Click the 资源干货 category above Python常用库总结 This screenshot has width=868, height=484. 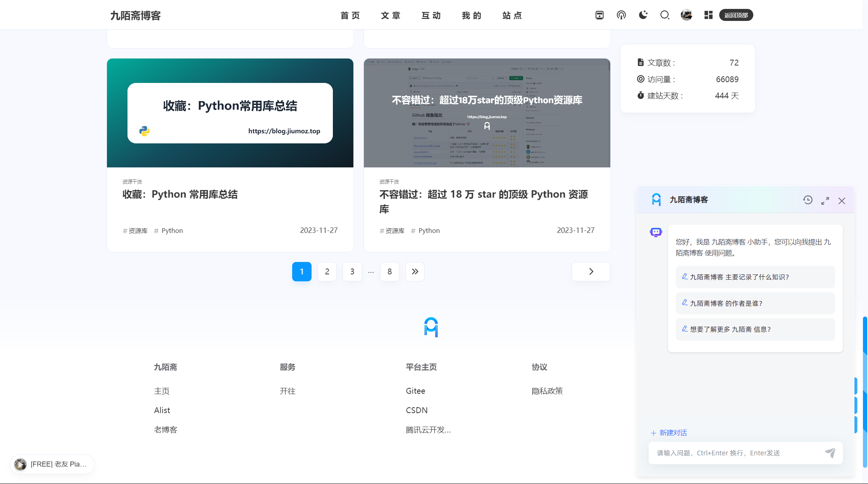132,182
